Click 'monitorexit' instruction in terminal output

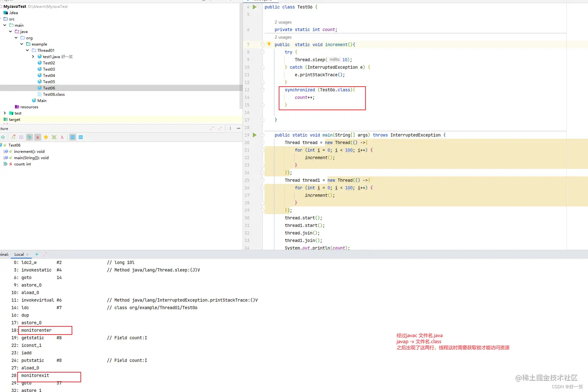click(x=35, y=375)
